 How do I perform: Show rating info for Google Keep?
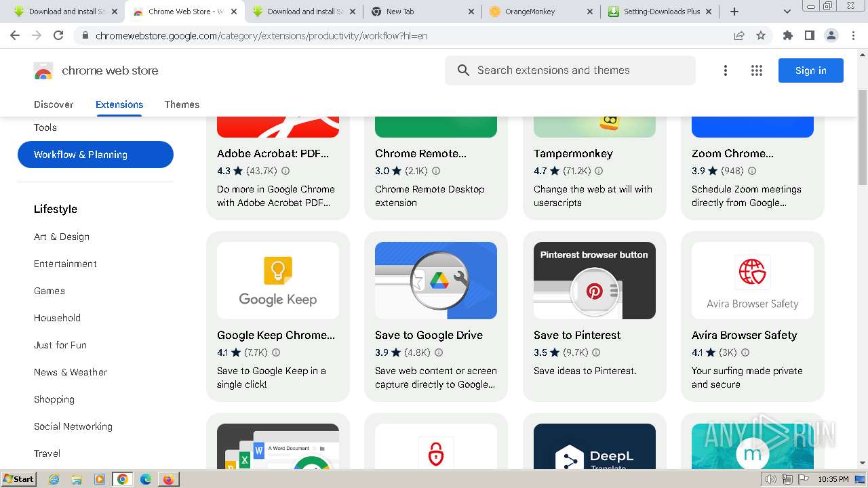tap(276, 352)
